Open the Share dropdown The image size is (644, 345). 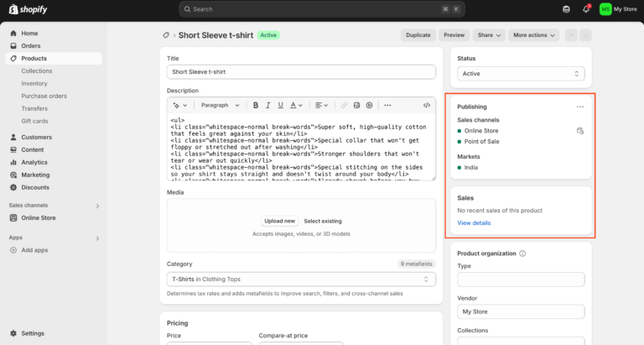coord(489,35)
